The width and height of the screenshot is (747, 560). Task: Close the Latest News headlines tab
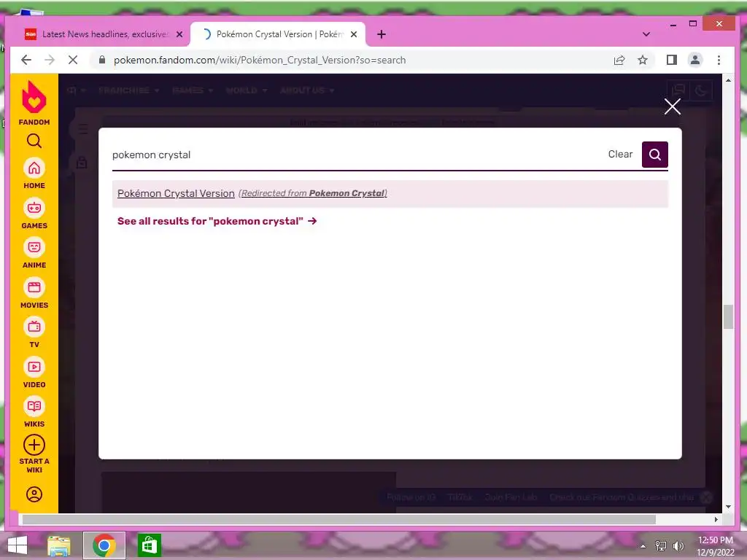point(179,34)
